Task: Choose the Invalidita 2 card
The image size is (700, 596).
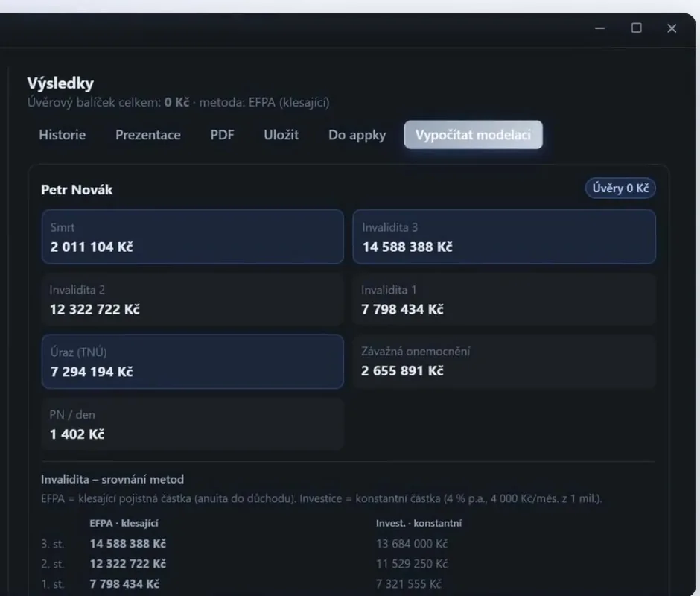Action: 192,299
